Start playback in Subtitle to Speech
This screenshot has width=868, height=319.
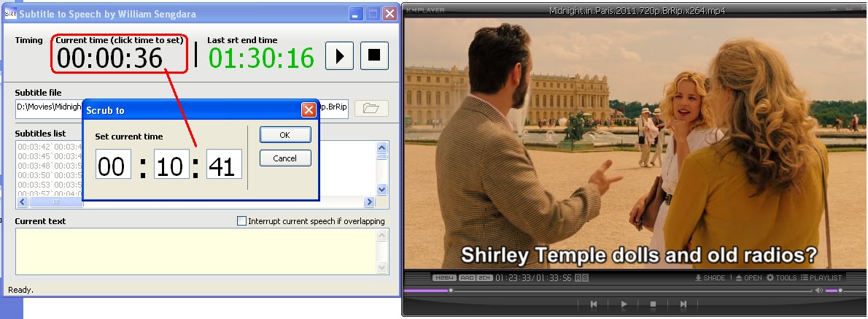(339, 55)
